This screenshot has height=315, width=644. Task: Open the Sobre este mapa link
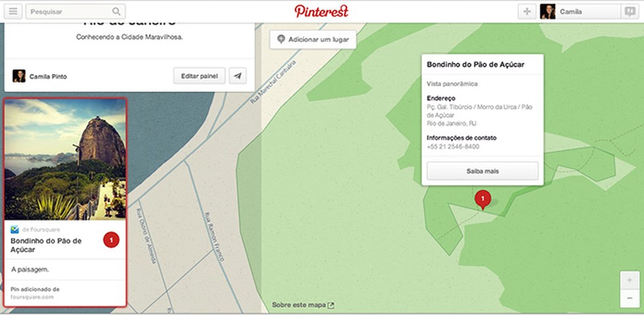click(299, 305)
